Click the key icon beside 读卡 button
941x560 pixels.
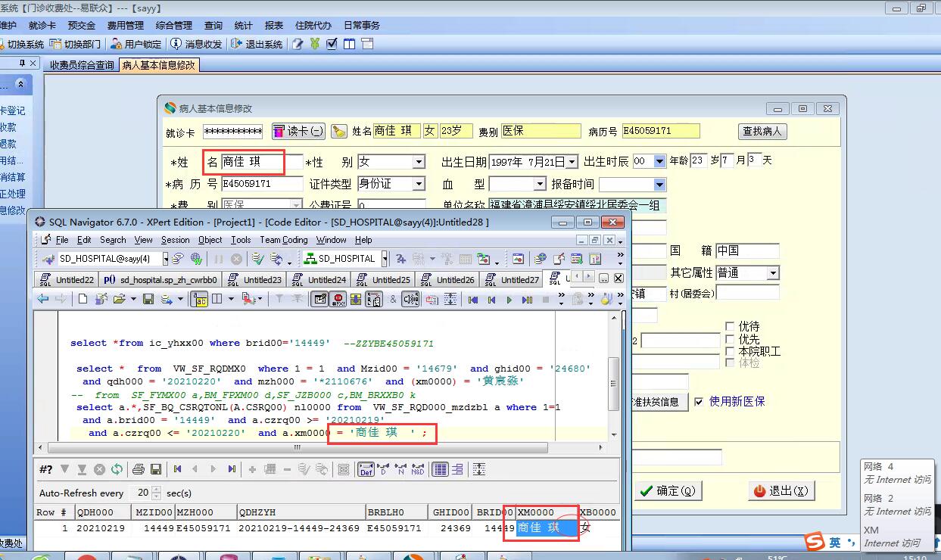(x=339, y=131)
